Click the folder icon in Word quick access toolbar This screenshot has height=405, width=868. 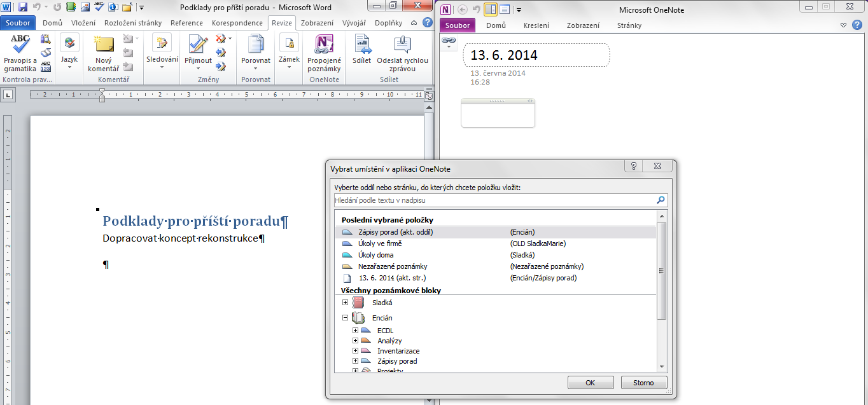point(127,7)
